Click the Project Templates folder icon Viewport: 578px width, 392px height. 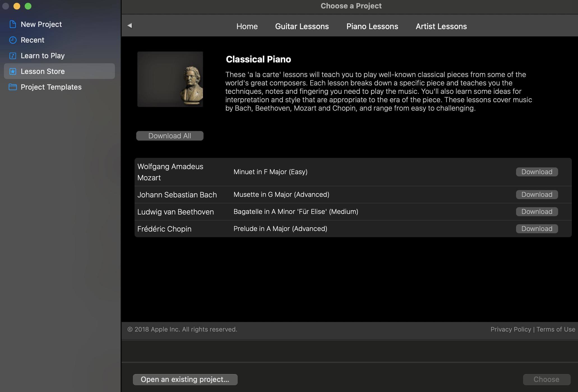13,87
